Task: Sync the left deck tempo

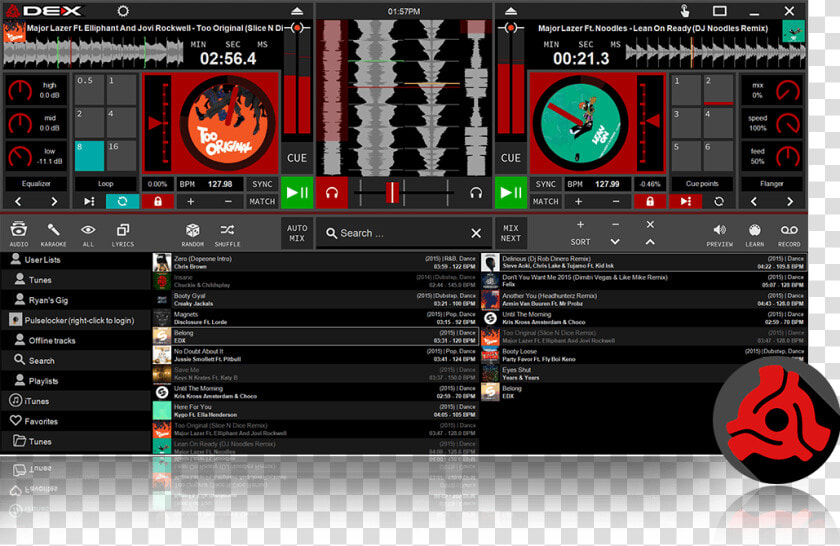Action: 262,184
